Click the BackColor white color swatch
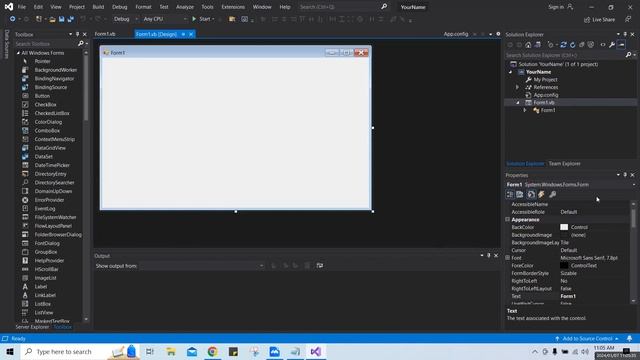 [x=564, y=227]
